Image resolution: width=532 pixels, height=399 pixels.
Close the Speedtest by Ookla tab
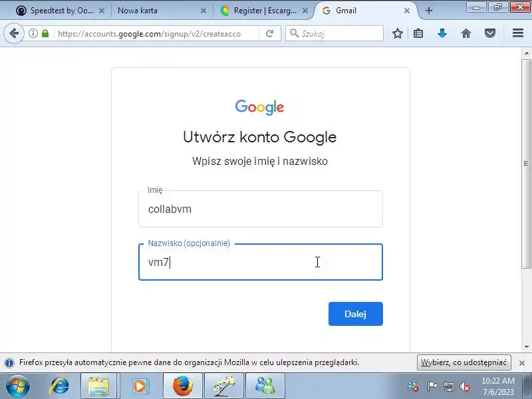(102, 11)
